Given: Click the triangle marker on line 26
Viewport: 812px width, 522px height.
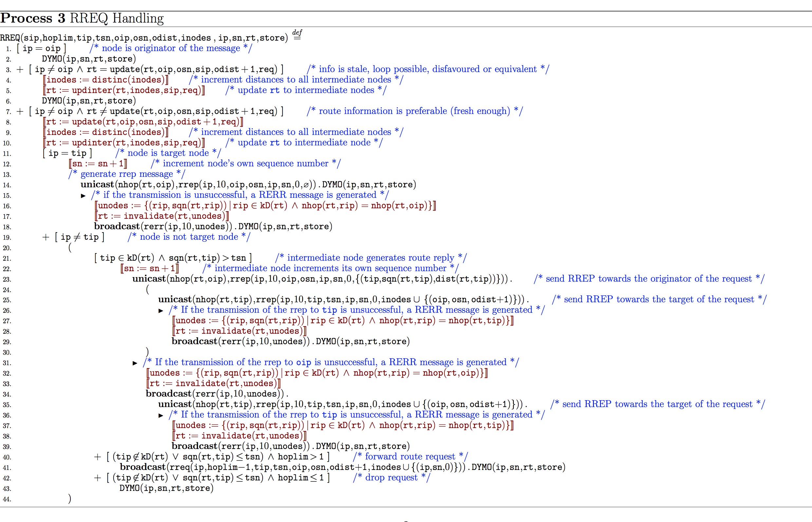Looking at the screenshot, I should click(161, 311).
